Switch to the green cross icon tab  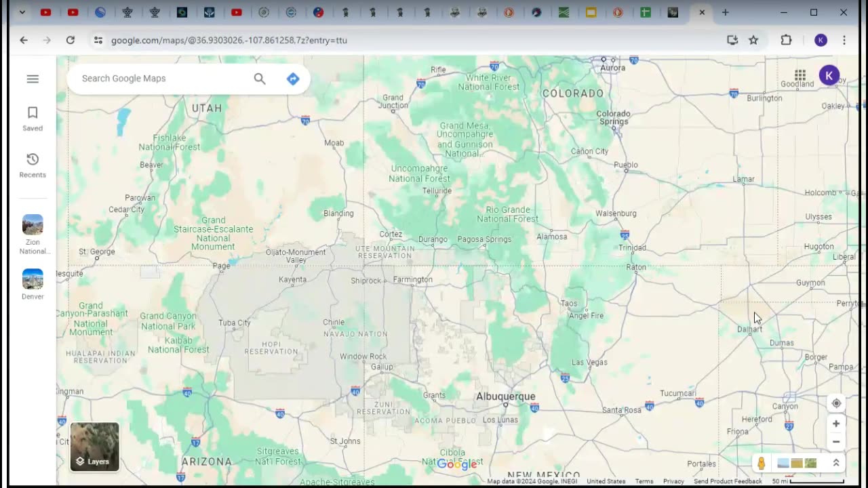[x=646, y=12]
